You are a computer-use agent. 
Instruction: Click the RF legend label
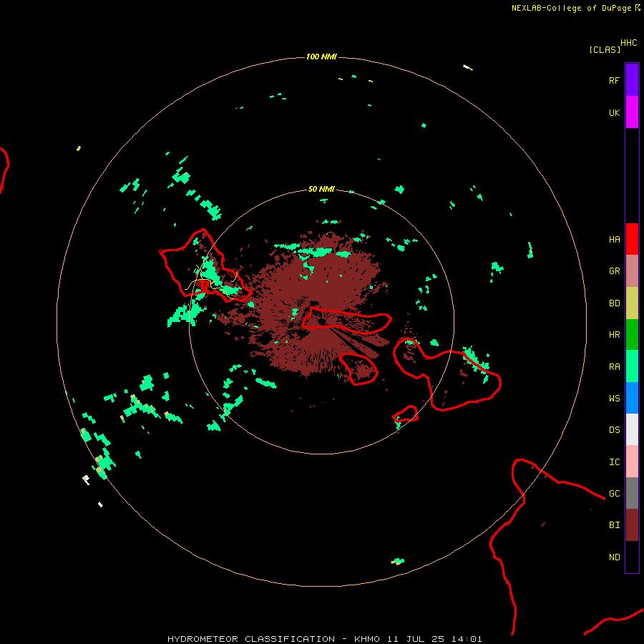614,80
